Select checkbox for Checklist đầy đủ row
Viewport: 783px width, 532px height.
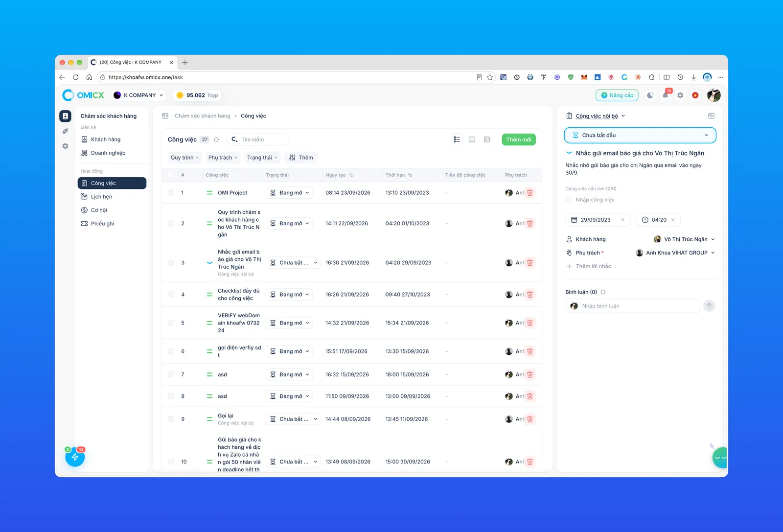click(x=171, y=295)
